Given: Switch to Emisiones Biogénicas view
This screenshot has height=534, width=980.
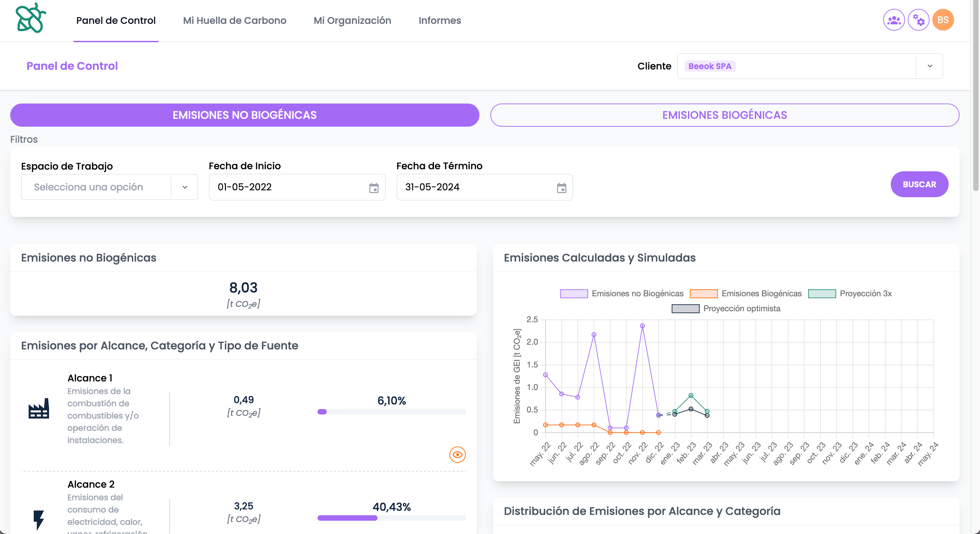Looking at the screenshot, I should pyautogui.click(x=725, y=115).
